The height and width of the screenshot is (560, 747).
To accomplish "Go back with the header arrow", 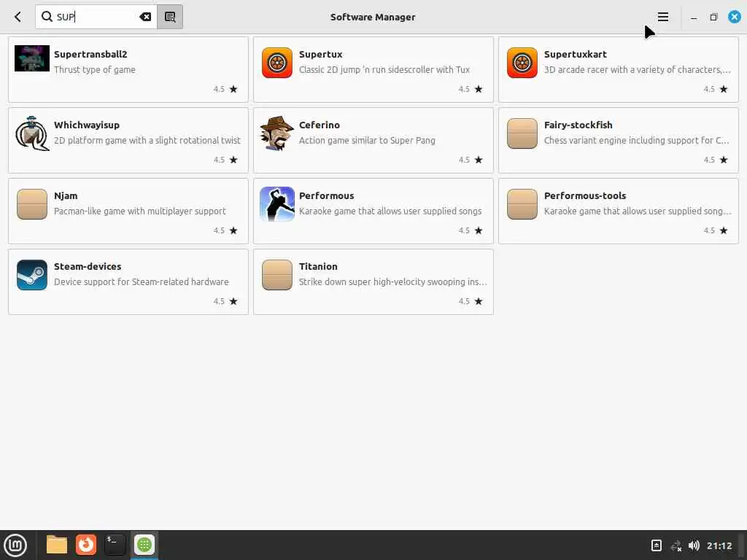I will pos(18,17).
